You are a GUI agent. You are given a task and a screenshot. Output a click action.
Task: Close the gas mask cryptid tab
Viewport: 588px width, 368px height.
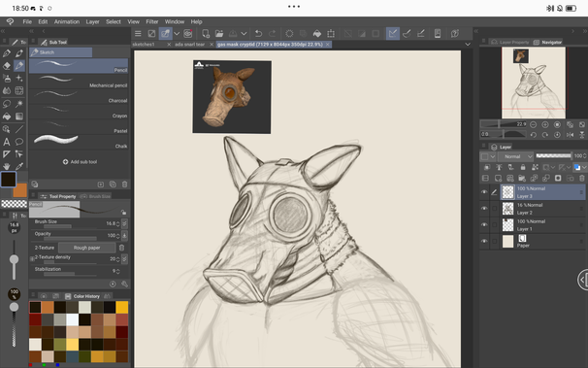point(327,45)
